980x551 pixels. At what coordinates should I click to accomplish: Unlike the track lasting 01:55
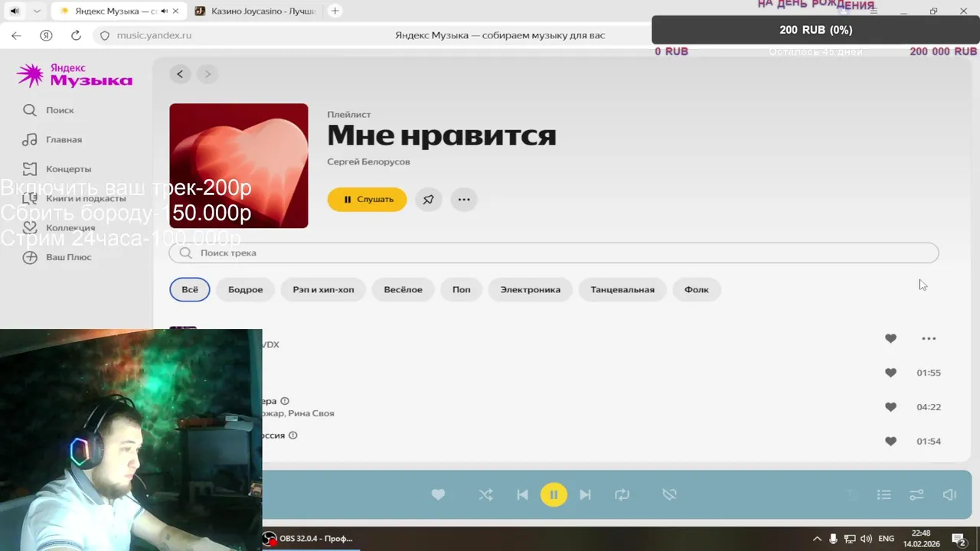point(890,373)
